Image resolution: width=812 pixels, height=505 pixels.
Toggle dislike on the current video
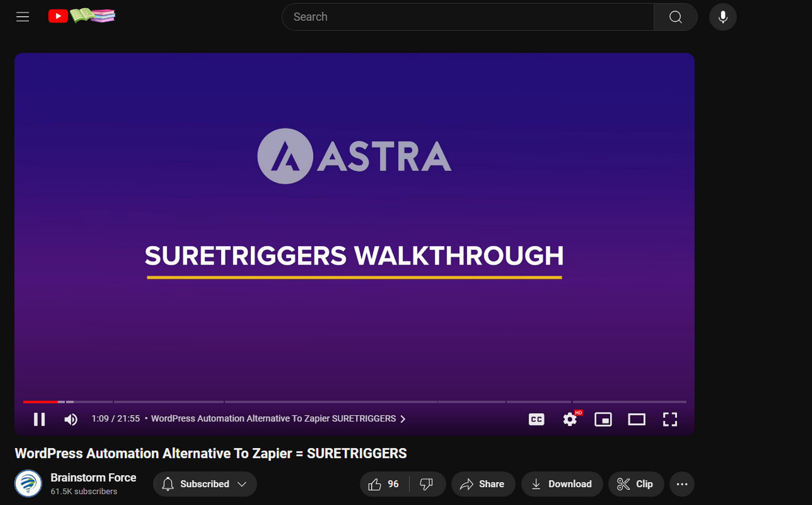click(428, 483)
